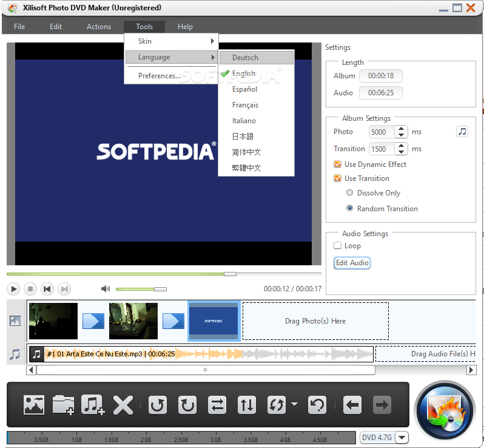Select the Dissolve Only radio option
Image resolution: width=484 pixels, height=448 pixels.
pyautogui.click(x=349, y=193)
